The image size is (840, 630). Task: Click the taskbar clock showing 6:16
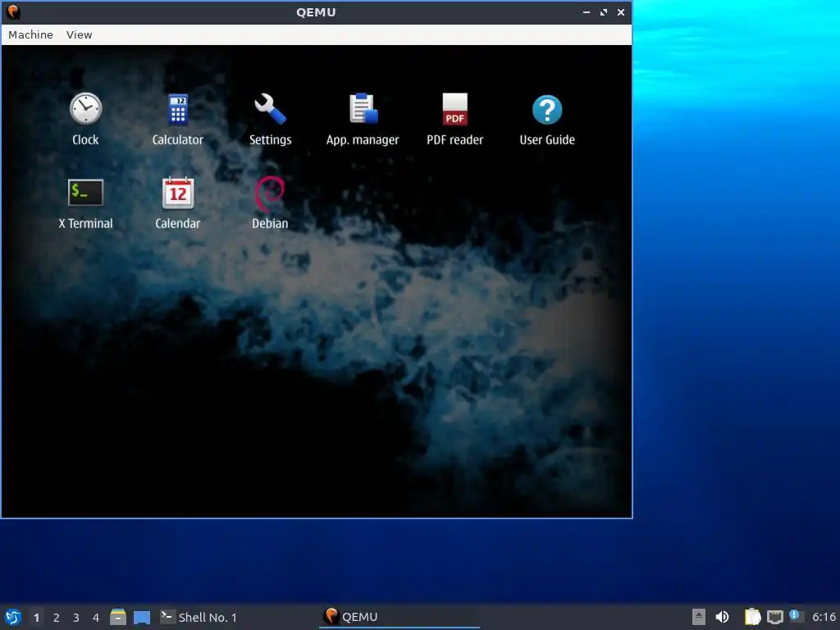point(824,617)
